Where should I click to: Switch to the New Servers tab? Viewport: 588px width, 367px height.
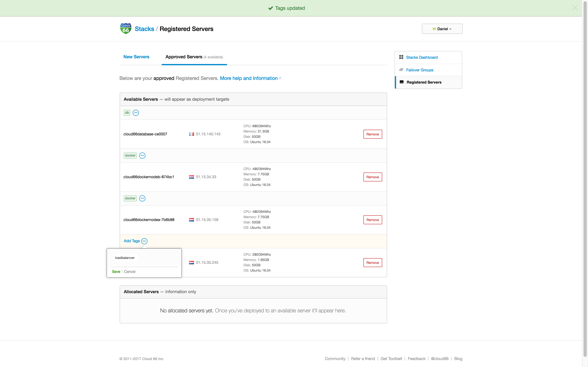click(136, 57)
